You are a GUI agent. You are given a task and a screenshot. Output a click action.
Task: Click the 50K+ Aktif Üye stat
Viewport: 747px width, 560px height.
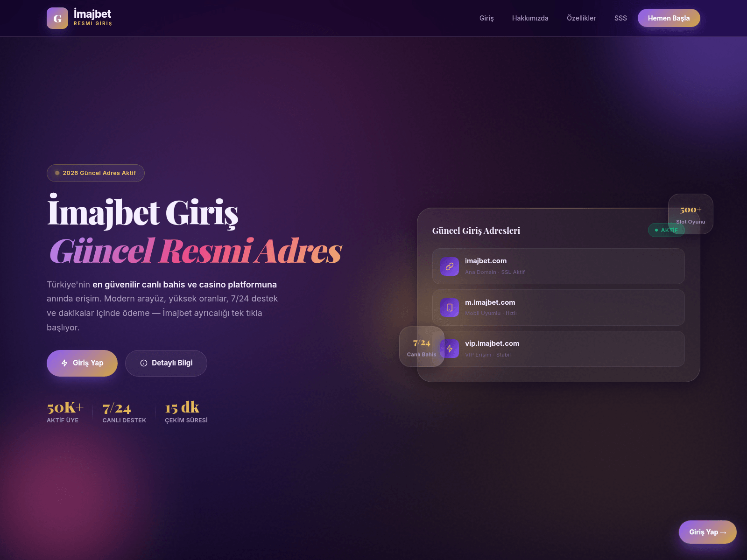[65, 411]
